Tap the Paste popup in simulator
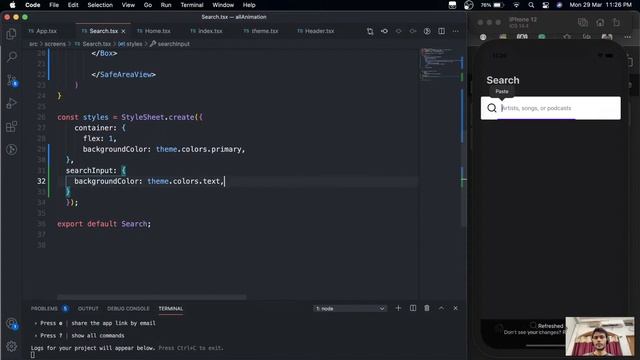Image resolution: width=640 pixels, height=360 pixels. tap(502, 92)
